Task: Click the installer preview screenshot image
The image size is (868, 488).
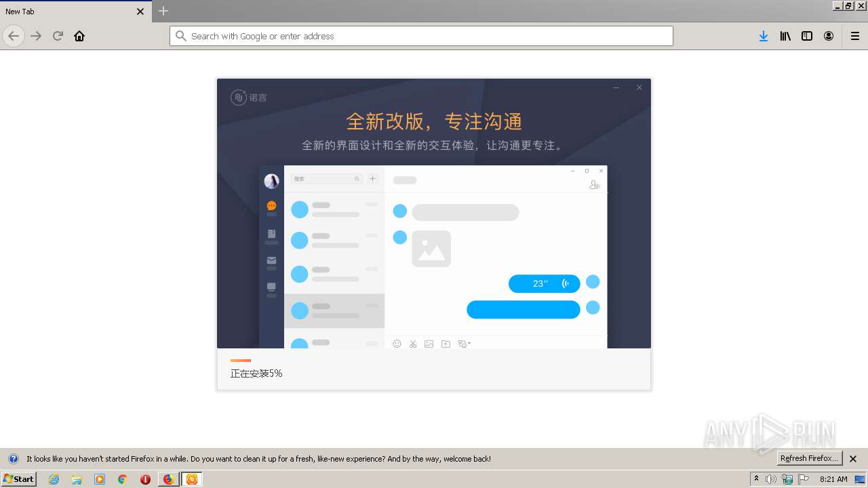Action: click(433, 256)
